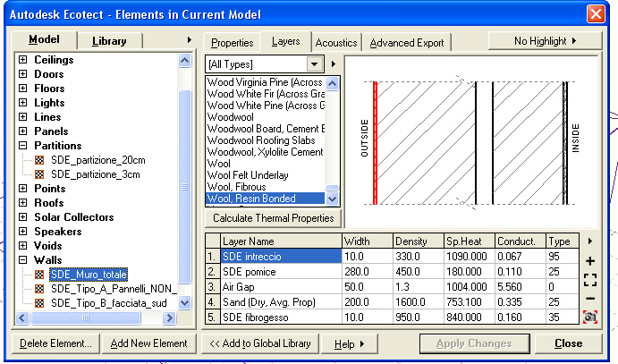This screenshot has width=618, height=364.
Task: Collapse the Partitions tree node
Action: [x=23, y=146]
